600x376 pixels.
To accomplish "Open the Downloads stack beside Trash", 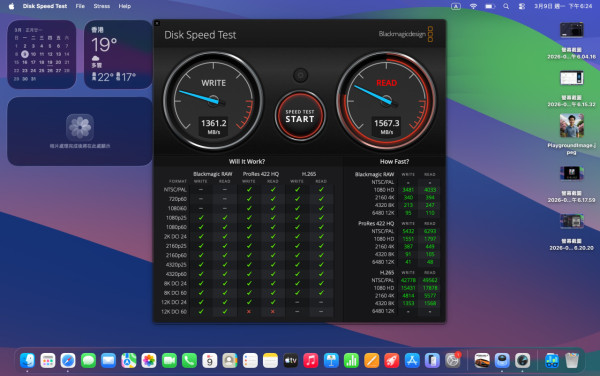I will point(551,360).
